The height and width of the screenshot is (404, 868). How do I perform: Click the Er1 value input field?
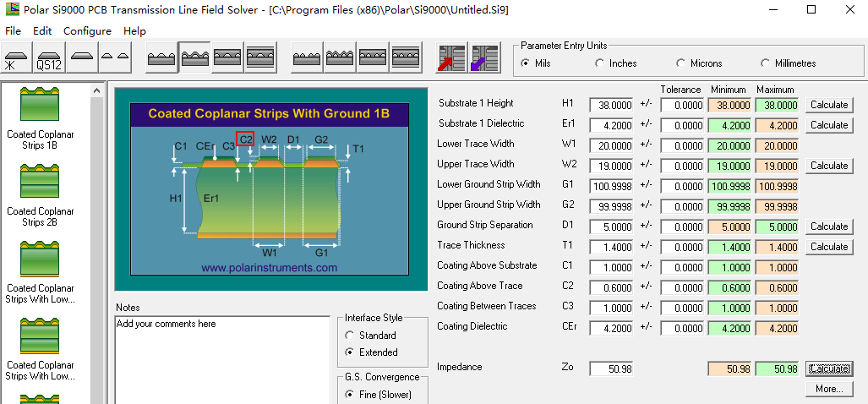pyautogui.click(x=612, y=126)
